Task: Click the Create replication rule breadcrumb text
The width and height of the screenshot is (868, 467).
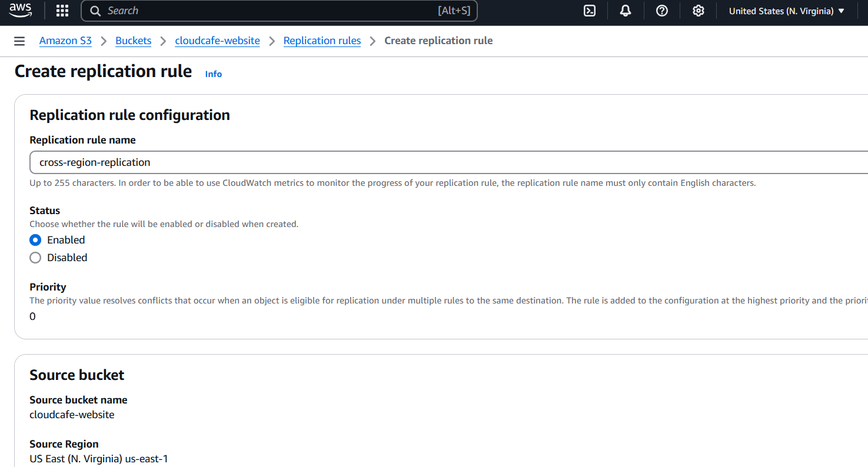Action: 438,41
